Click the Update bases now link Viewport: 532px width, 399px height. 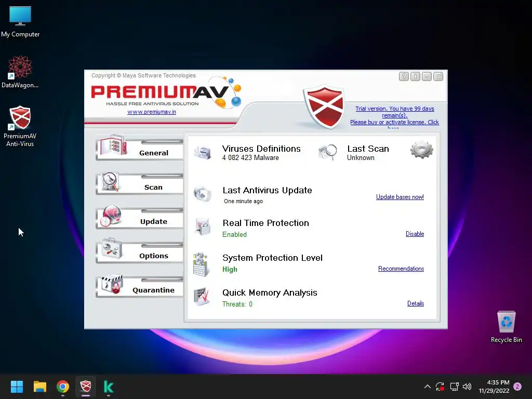coord(400,197)
